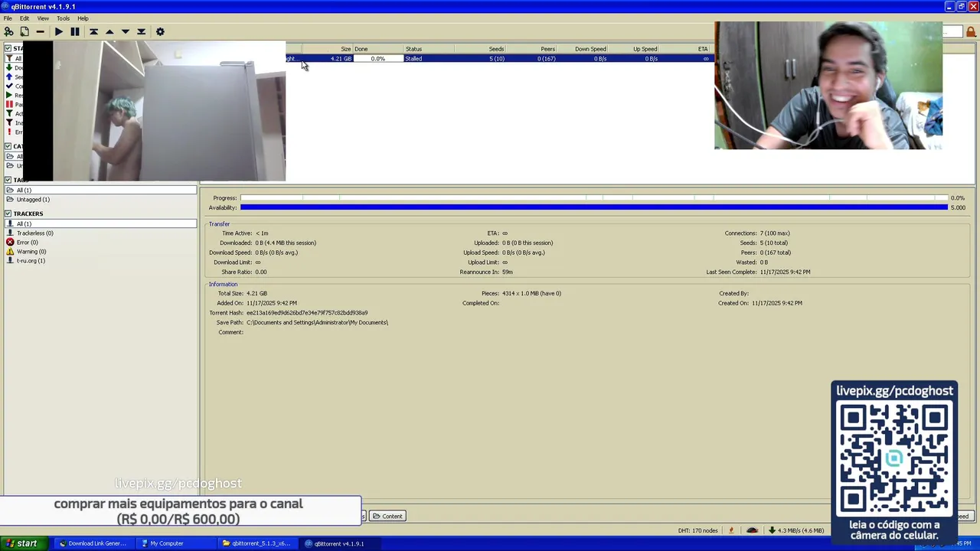Click the Untagged (1) folder icon
This screenshot has height=551, width=980.
(x=10, y=199)
